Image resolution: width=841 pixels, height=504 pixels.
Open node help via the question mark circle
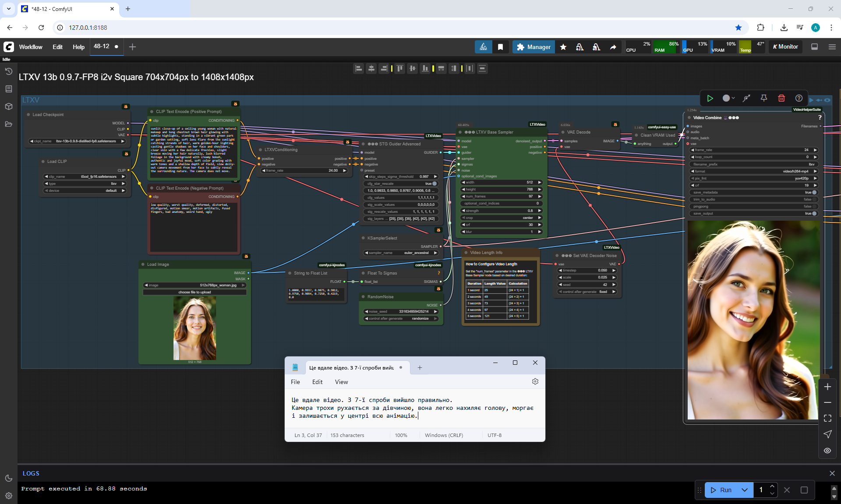click(799, 99)
